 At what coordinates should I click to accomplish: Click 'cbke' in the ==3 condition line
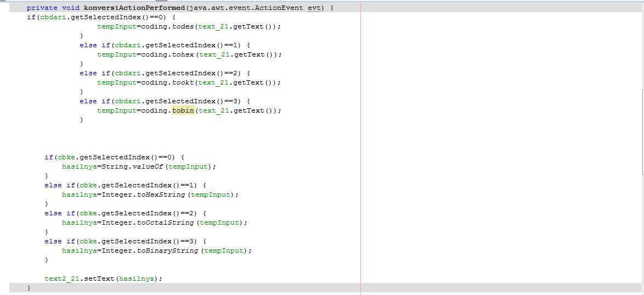tap(88, 241)
